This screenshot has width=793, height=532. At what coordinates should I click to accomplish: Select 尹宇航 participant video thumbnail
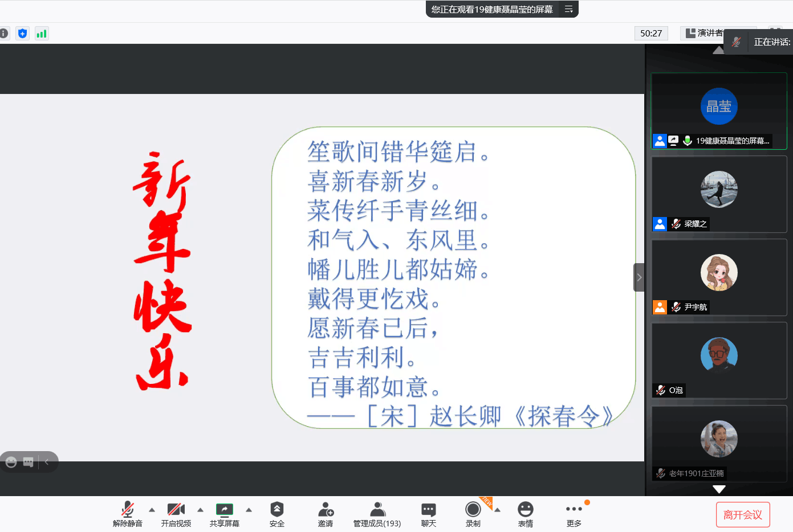coord(719,277)
